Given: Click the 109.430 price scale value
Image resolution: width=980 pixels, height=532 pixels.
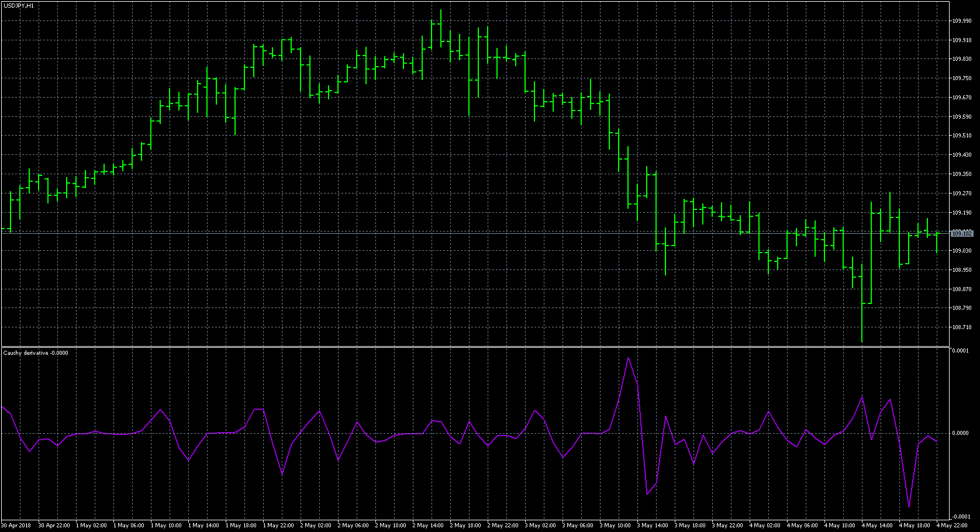Looking at the screenshot, I should pos(962,155).
